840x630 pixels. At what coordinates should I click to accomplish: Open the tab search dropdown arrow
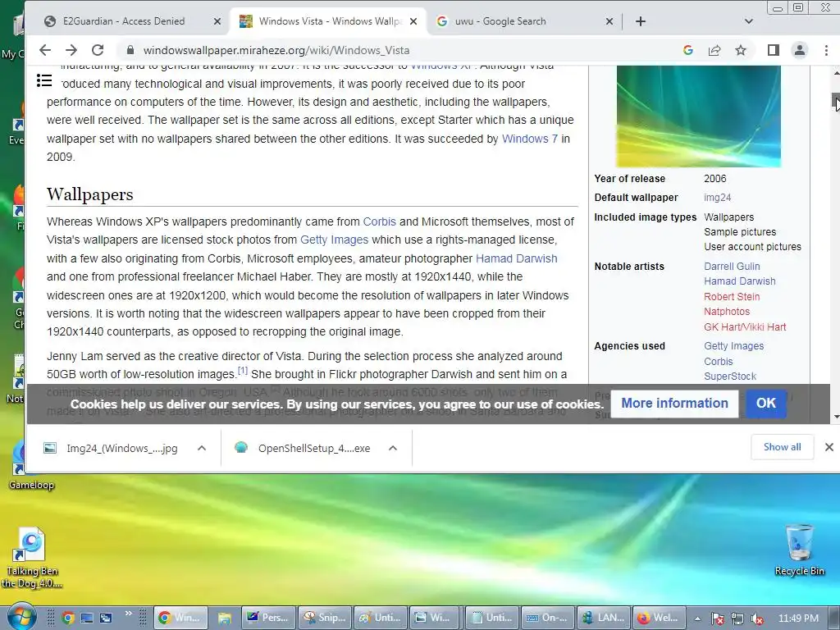pos(748,21)
